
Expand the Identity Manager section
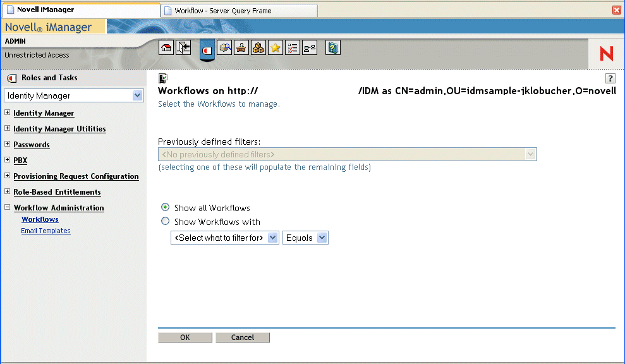tap(6, 112)
